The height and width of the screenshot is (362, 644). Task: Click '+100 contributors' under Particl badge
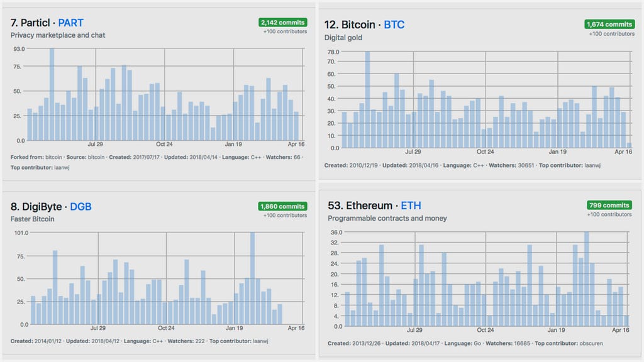pos(285,31)
